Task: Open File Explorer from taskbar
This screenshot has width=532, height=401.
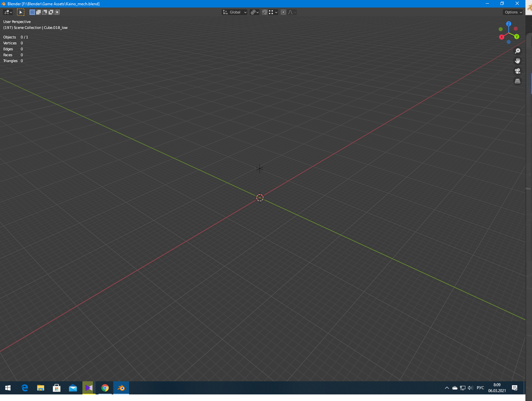Action: [40, 388]
